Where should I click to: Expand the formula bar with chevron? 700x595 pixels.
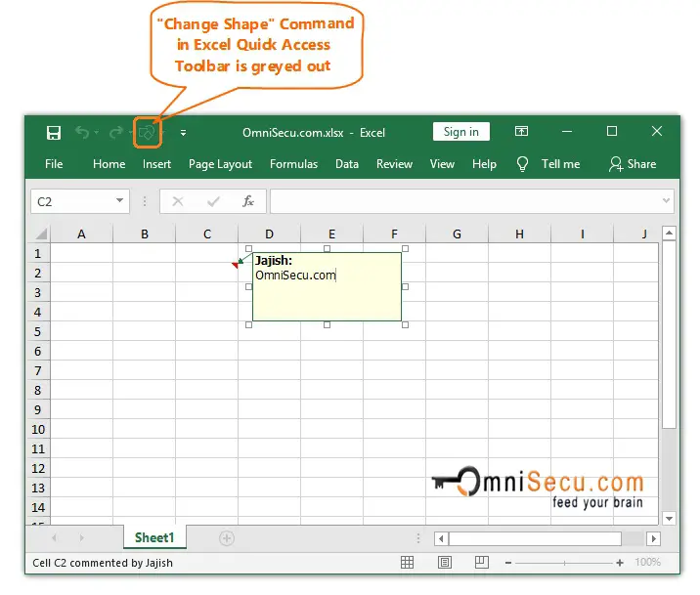tap(666, 200)
